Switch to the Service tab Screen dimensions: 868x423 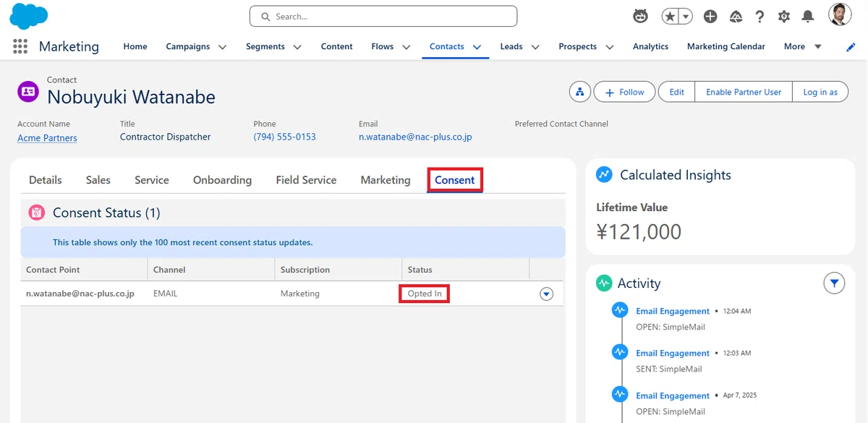click(152, 180)
